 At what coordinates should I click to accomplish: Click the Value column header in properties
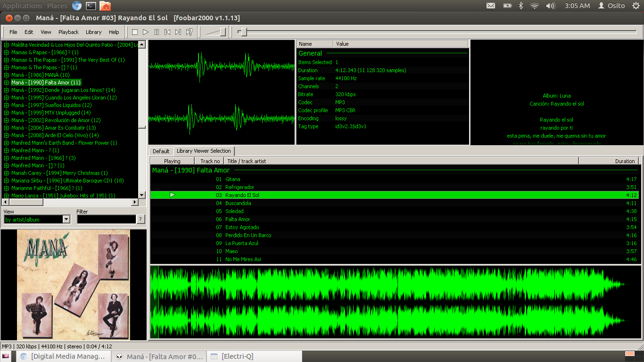click(x=401, y=44)
